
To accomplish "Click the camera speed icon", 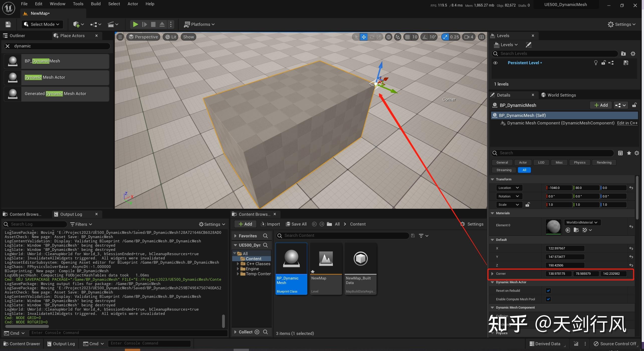I will 467,37.
